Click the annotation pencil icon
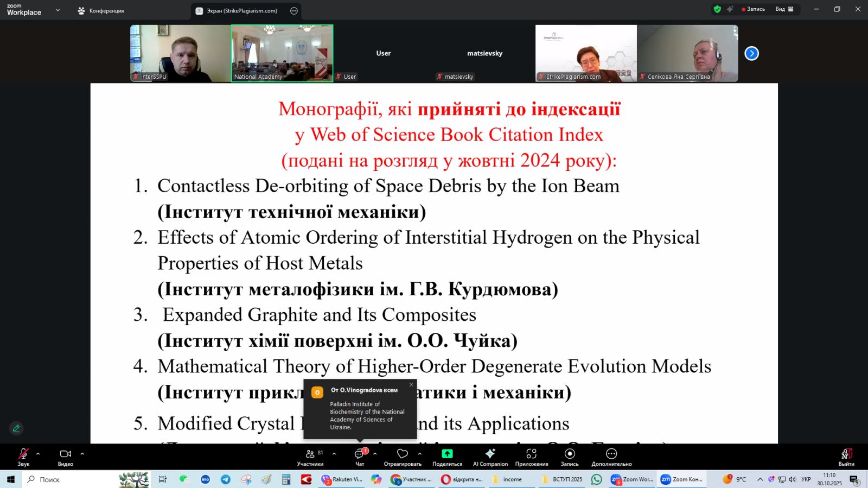The height and width of the screenshot is (488, 868). pos(16,428)
